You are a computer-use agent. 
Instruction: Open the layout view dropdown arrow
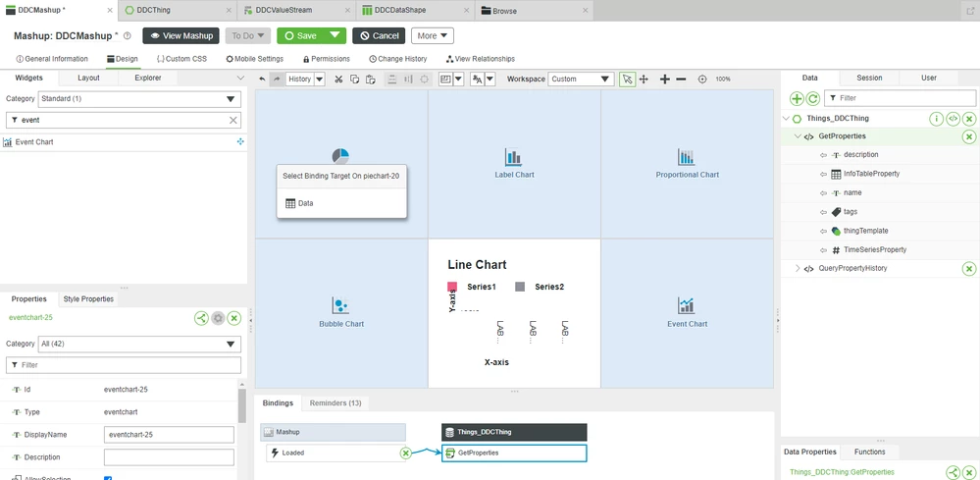[459, 80]
